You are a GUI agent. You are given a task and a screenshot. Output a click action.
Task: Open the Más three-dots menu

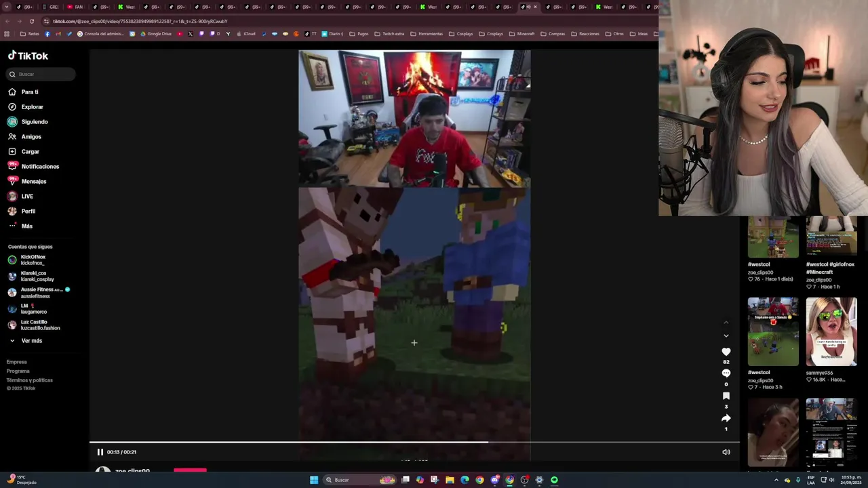click(x=12, y=226)
